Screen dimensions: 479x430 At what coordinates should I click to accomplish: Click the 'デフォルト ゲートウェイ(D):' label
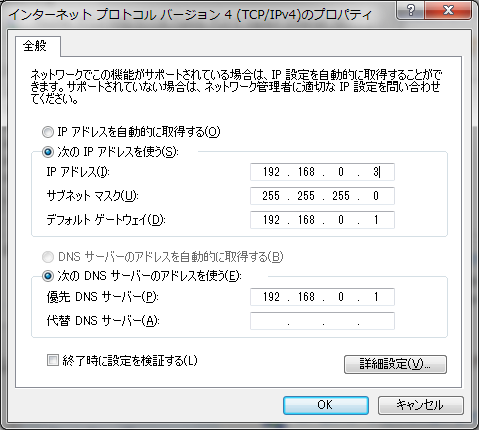tap(106, 220)
